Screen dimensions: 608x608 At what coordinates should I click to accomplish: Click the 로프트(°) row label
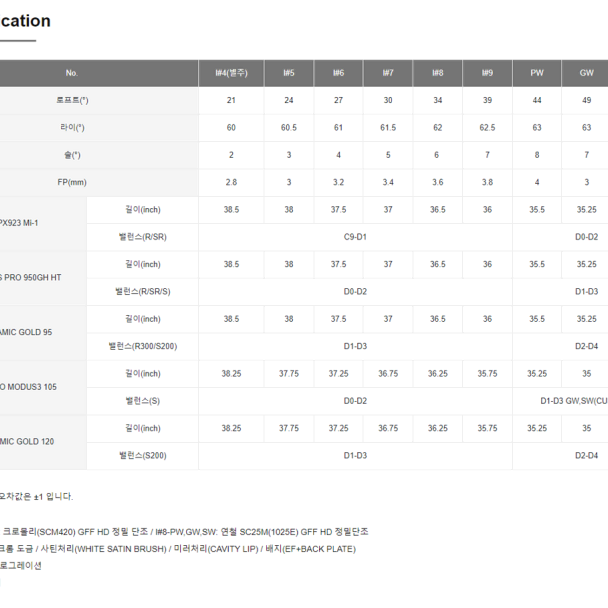tap(72, 100)
